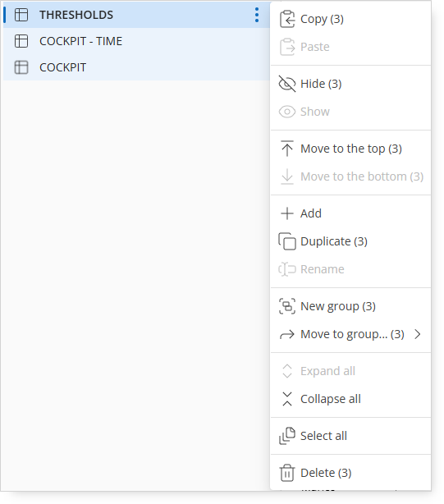The height and width of the screenshot is (504, 444).
Task: Click the New group (3) icon
Action: [287, 306]
